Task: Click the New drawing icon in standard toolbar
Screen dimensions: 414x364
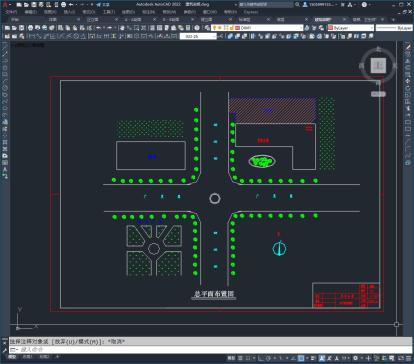Action: point(7,28)
